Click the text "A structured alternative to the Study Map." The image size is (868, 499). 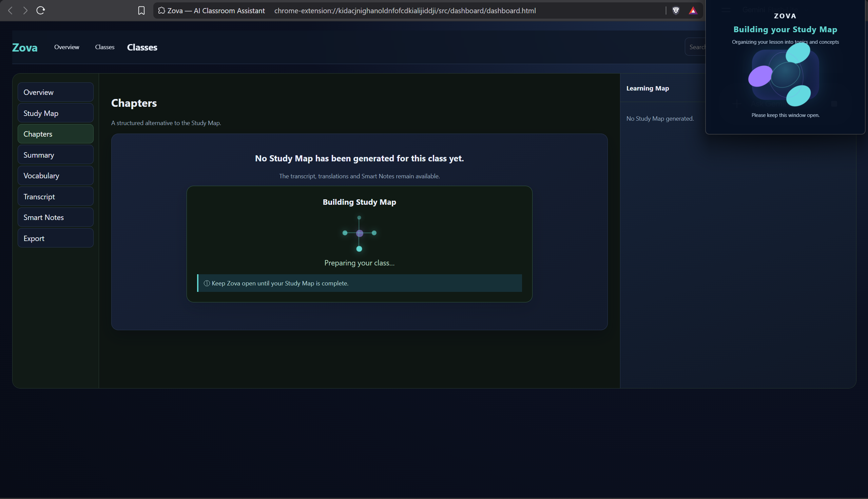point(166,123)
